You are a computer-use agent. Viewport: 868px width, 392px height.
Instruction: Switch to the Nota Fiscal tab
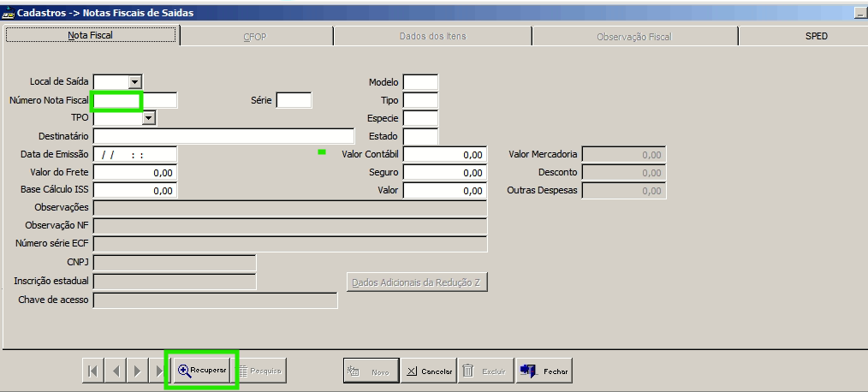pyautogui.click(x=90, y=35)
